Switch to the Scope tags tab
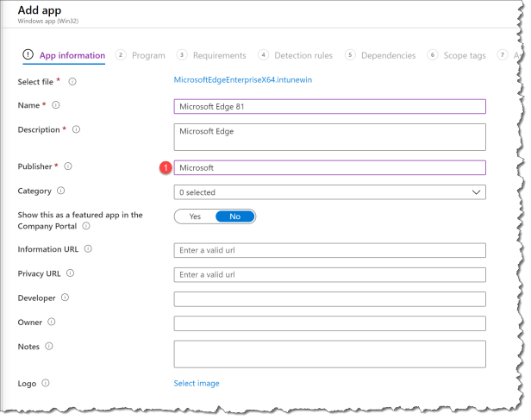Image resolution: width=531 pixels, height=420 pixels. [x=457, y=55]
